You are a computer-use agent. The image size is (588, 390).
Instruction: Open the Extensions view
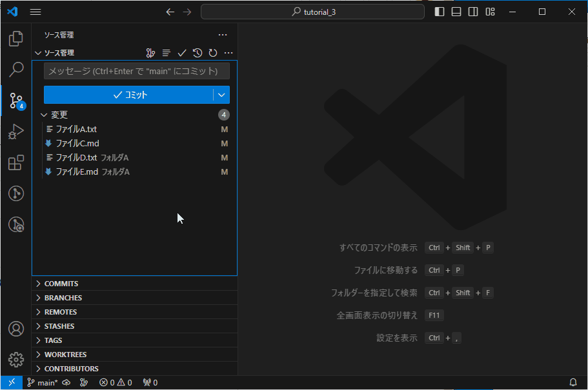point(15,162)
